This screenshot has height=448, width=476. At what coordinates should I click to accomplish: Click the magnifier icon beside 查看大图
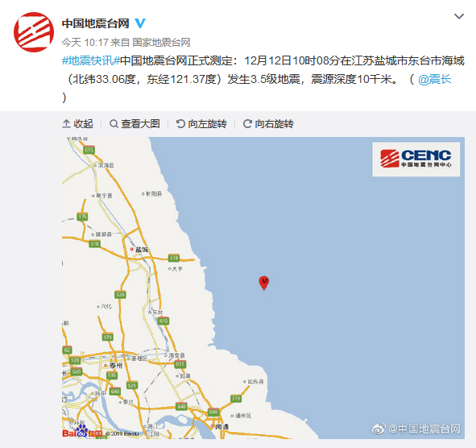[114, 123]
